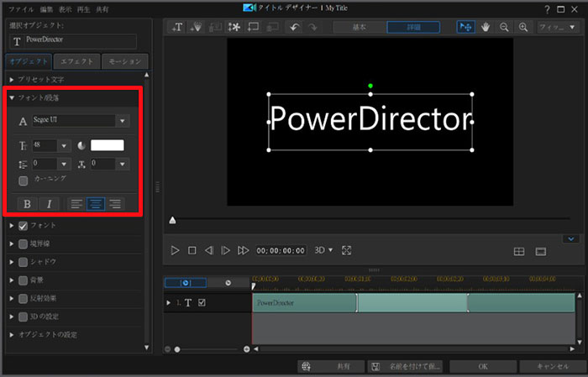
Task: Expand timeline track 1 arrow
Action: [168, 302]
